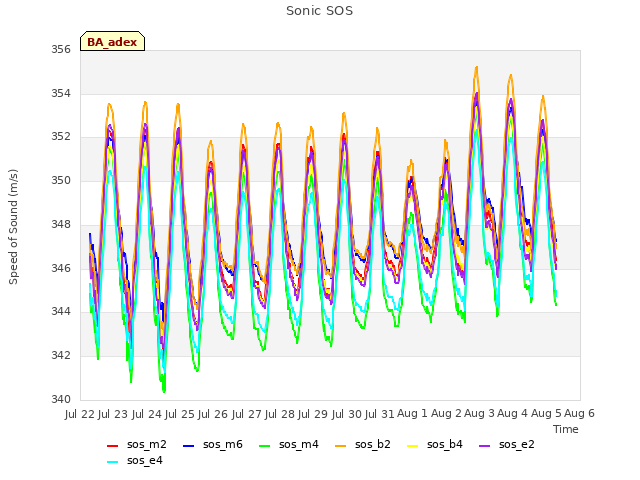Click the blue sos_m6 legend swatch

click(x=188, y=446)
